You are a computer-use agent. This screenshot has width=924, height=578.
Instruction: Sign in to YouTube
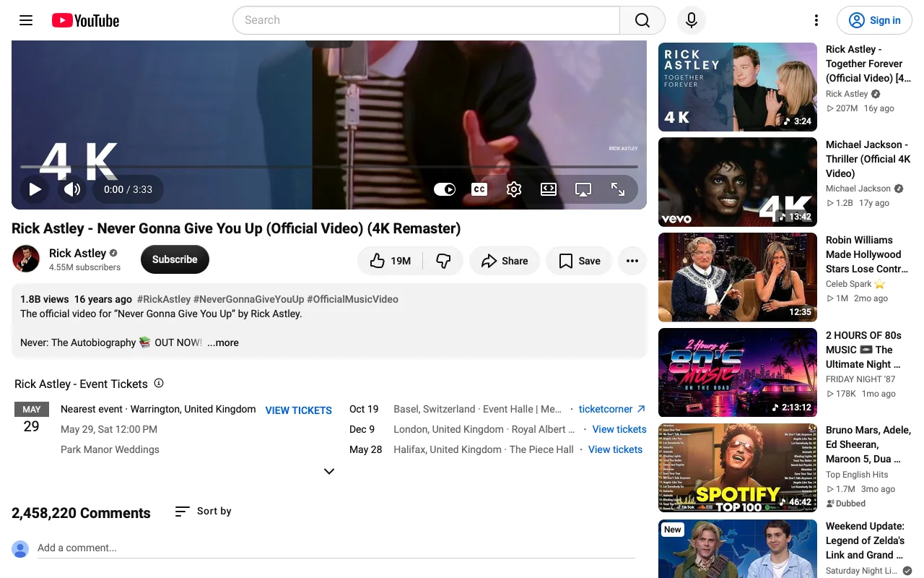tap(874, 20)
